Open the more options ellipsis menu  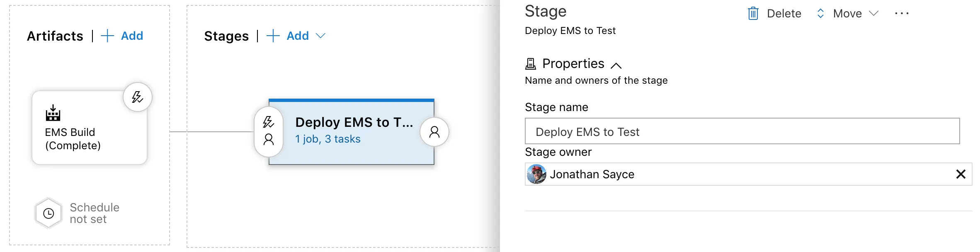pyautogui.click(x=902, y=14)
